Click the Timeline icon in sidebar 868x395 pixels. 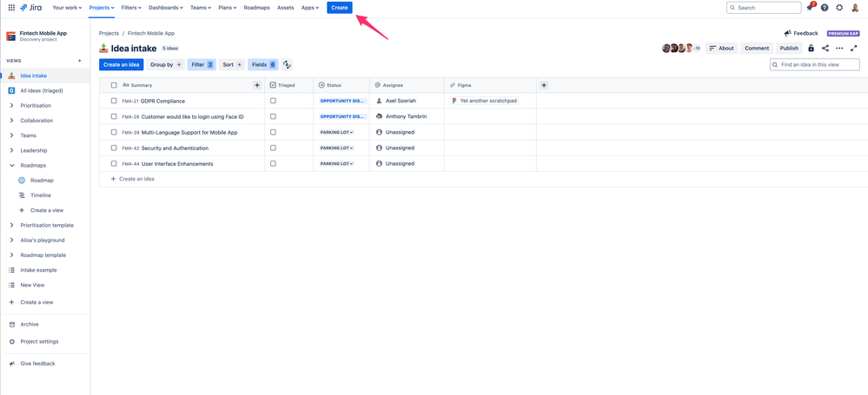tap(22, 195)
